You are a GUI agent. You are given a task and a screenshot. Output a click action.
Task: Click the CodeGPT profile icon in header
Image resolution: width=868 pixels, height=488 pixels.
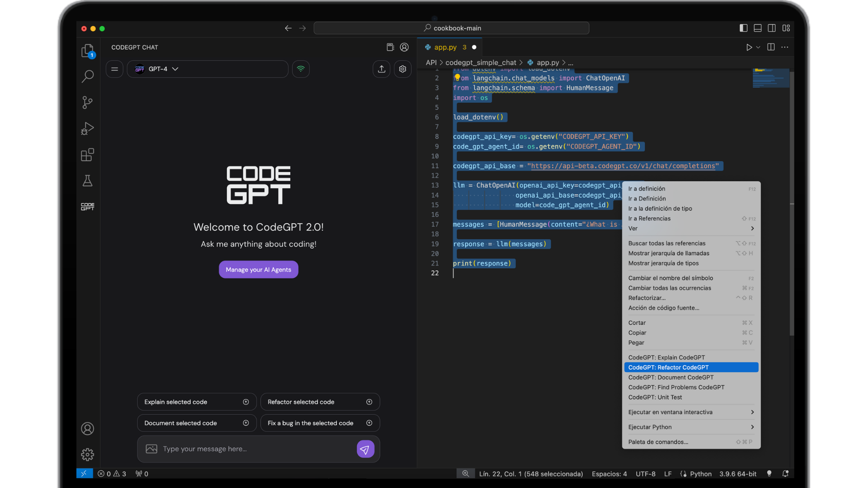click(x=404, y=47)
